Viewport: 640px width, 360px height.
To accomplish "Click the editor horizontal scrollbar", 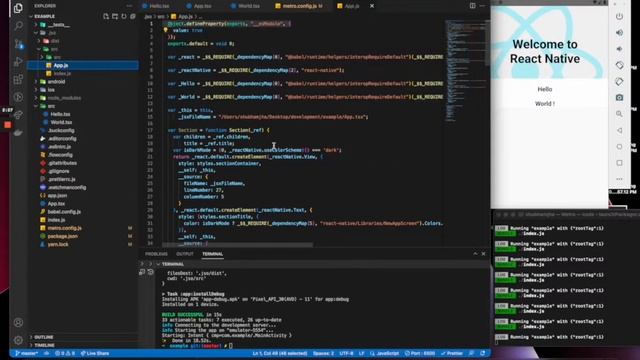I will [238, 245].
